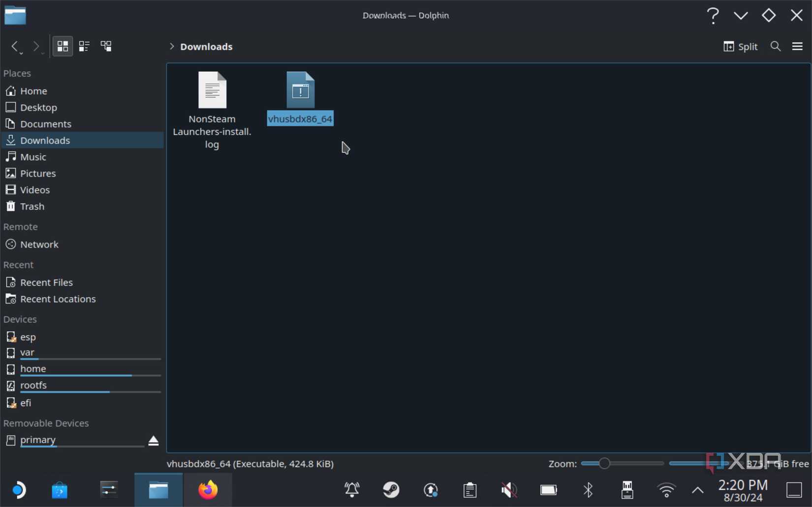This screenshot has width=812, height=507.
Task: Open the Network place
Action: [x=39, y=244]
